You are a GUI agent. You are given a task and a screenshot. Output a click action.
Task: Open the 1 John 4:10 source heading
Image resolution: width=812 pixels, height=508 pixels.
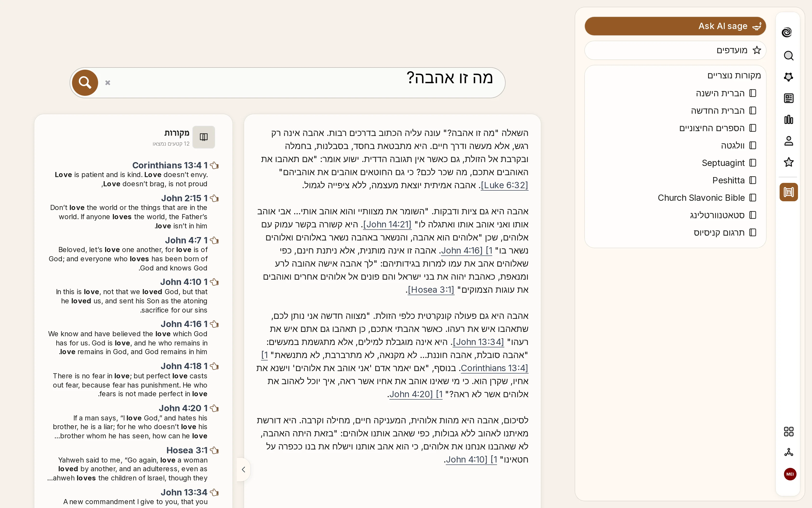point(184,282)
